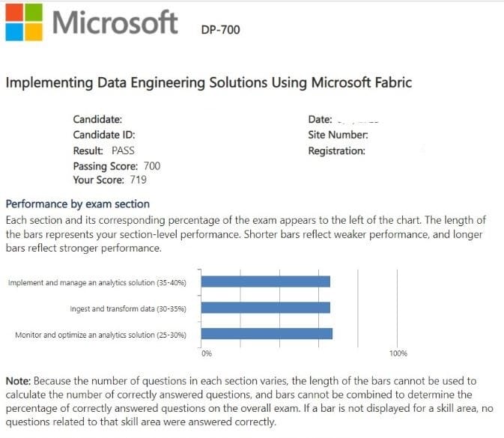Click the Site Number label

point(338,135)
